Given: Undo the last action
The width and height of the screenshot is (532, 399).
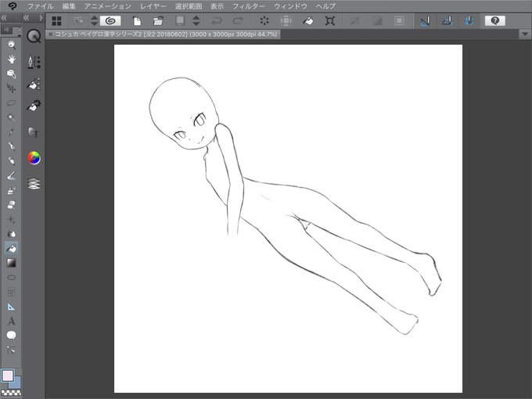Looking at the screenshot, I should click(217, 21).
